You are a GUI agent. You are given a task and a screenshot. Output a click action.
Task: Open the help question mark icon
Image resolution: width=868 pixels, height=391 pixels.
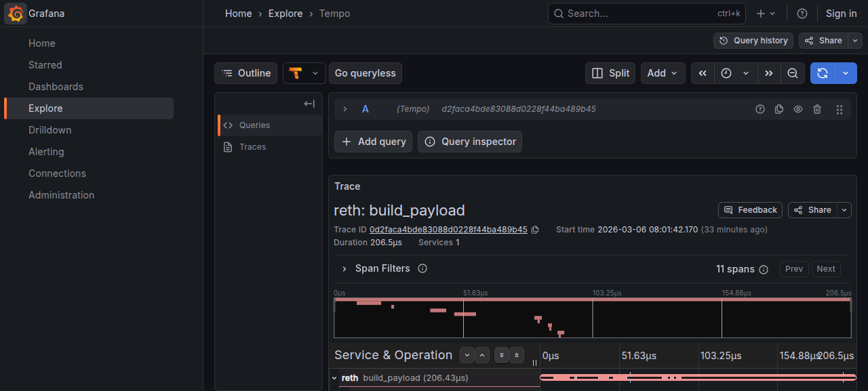[802, 14]
